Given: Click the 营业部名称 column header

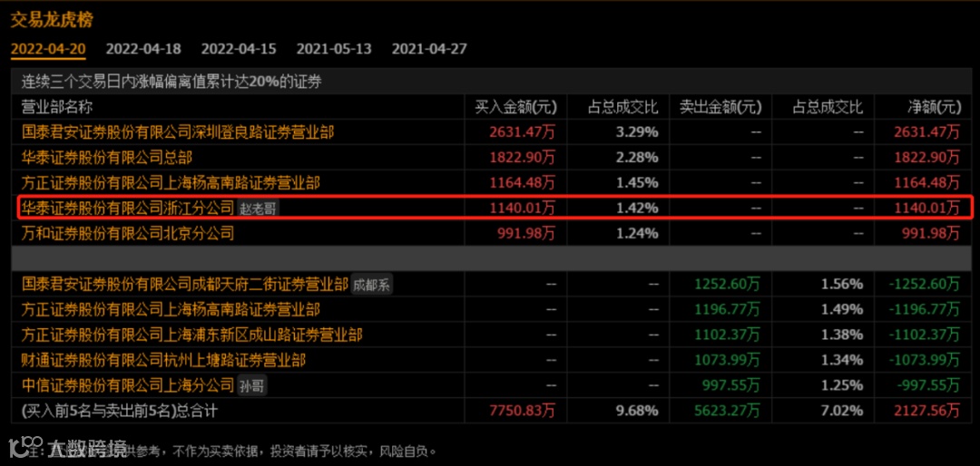Looking at the screenshot, I should [56, 108].
